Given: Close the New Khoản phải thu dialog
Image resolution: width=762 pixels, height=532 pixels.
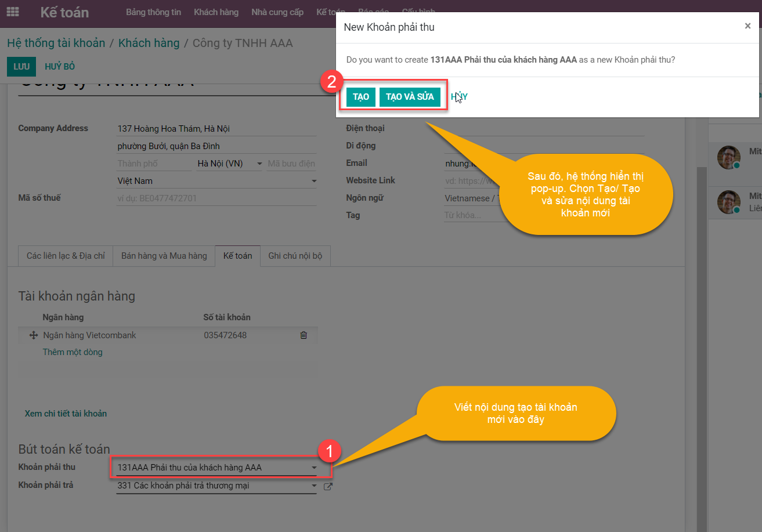Looking at the screenshot, I should (747, 26).
